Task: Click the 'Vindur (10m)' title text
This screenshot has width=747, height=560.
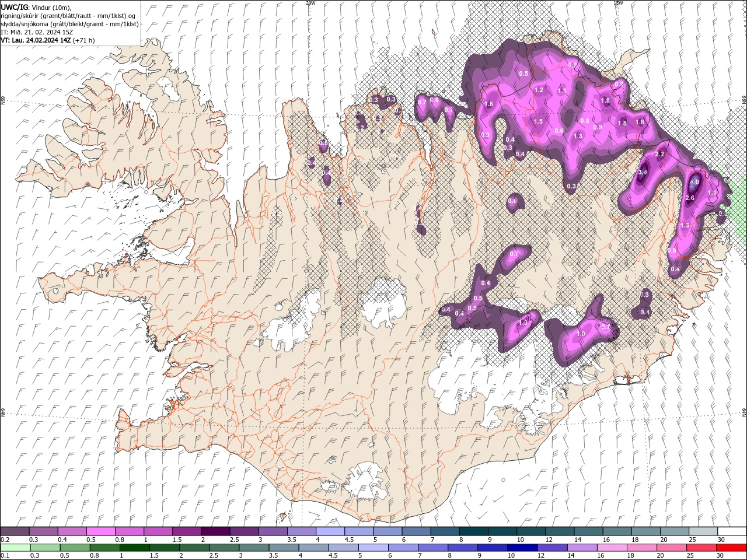Action: point(51,7)
